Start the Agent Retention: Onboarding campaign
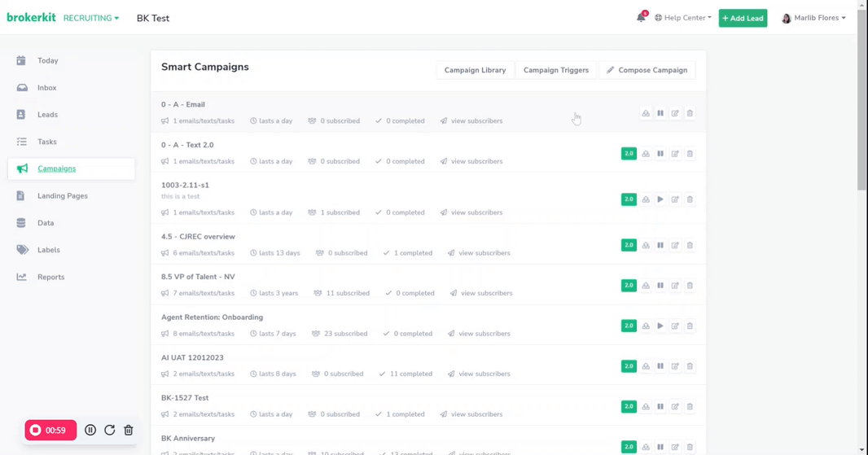The height and width of the screenshot is (455, 868). 660,326
